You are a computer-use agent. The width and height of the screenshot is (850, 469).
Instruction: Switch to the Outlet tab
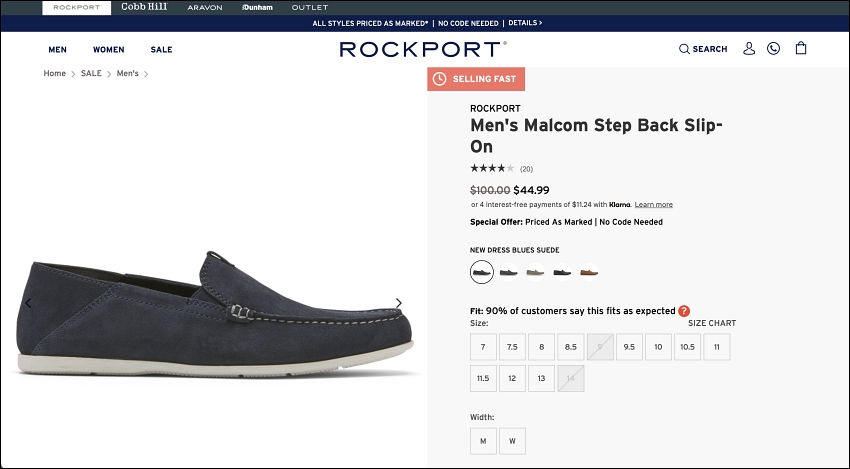tap(310, 8)
